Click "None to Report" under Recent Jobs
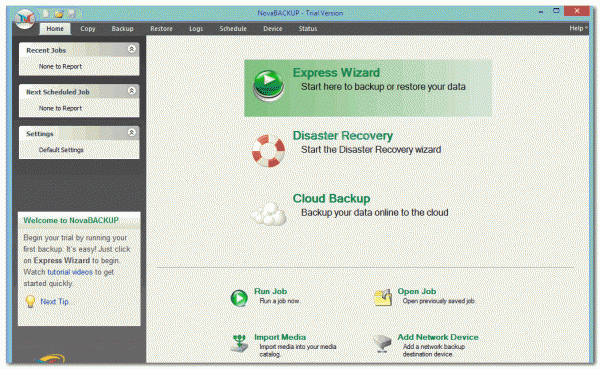 pos(60,66)
